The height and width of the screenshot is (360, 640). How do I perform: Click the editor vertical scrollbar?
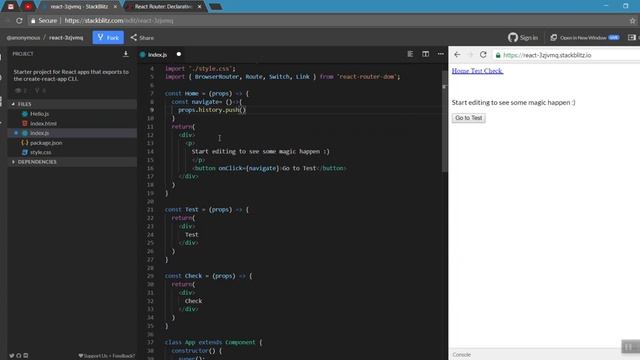[444, 122]
